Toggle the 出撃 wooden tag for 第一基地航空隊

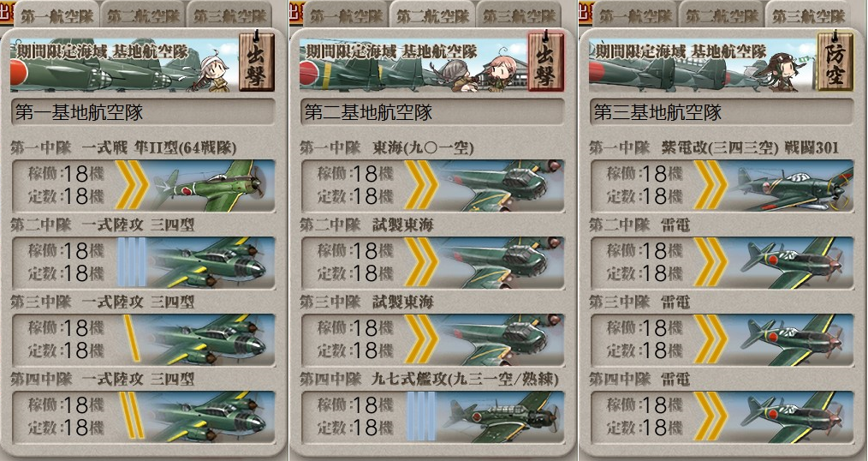(x=256, y=62)
